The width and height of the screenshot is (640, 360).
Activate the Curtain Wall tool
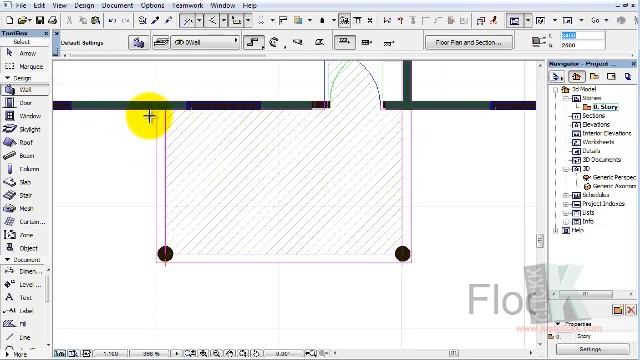[x=24, y=222]
